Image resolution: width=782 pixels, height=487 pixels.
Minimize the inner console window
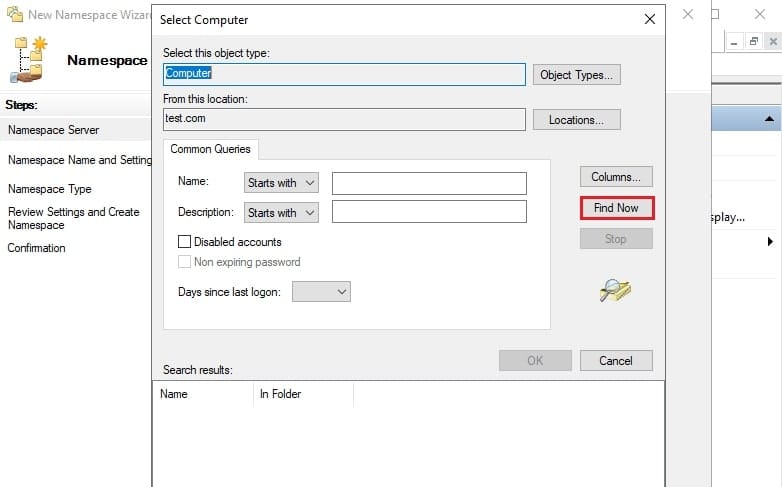coord(734,42)
